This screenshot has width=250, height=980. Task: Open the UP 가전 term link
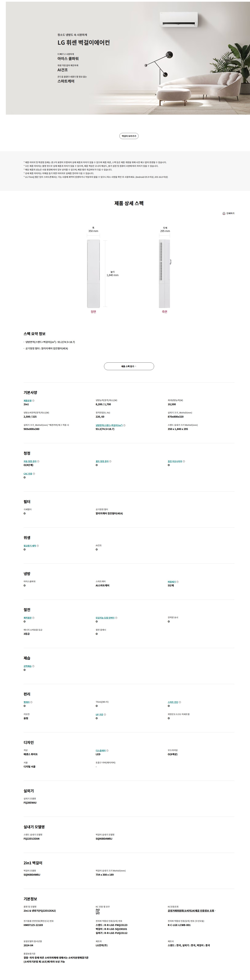[99, 714]
